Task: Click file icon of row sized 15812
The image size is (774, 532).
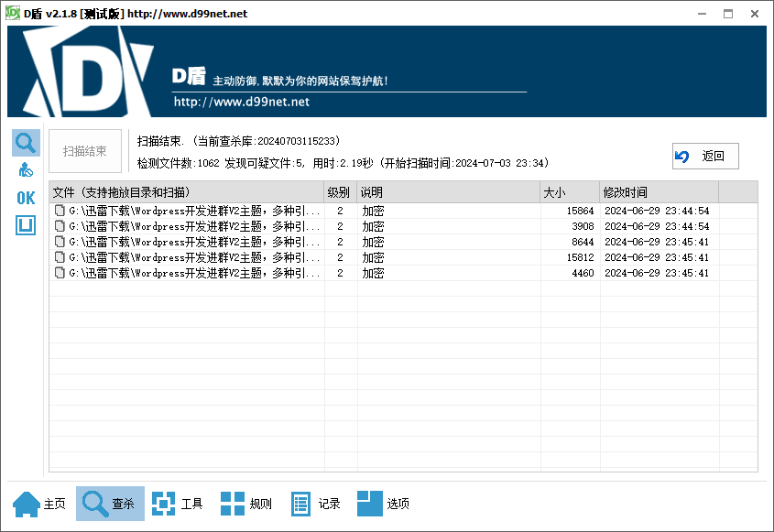Action: (x=60, y=257)
